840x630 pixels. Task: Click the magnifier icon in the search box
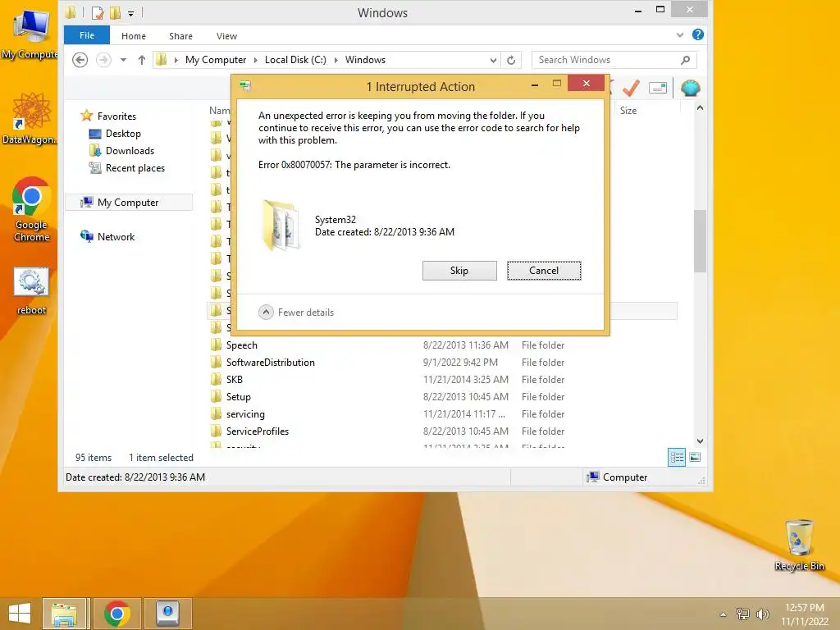[x=685, y=60]
